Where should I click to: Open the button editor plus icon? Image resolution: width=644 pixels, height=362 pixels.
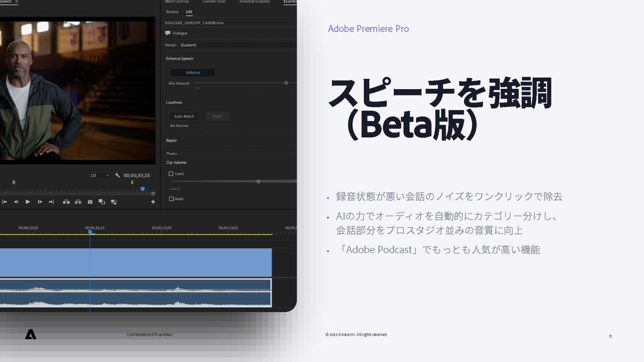point(153,202)
